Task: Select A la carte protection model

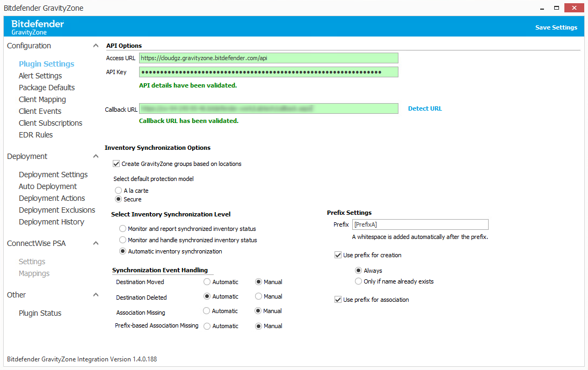Action: (119, 191)
